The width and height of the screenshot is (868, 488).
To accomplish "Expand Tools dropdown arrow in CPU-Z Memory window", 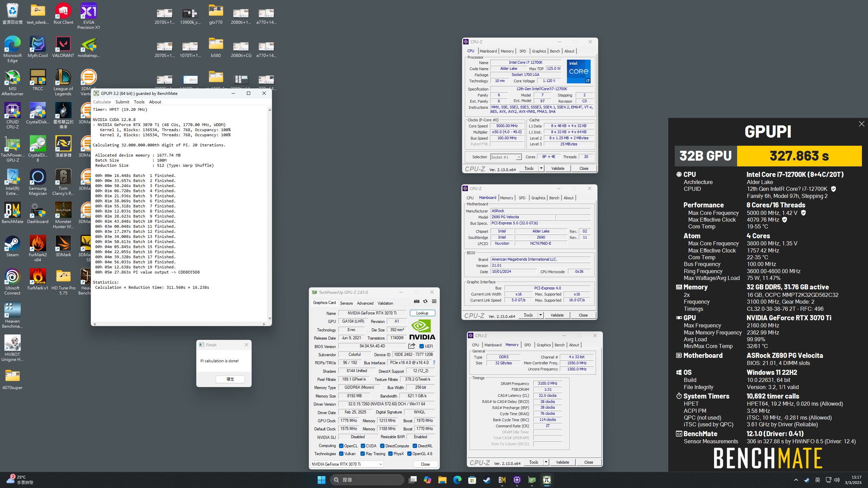I will 546,462.
